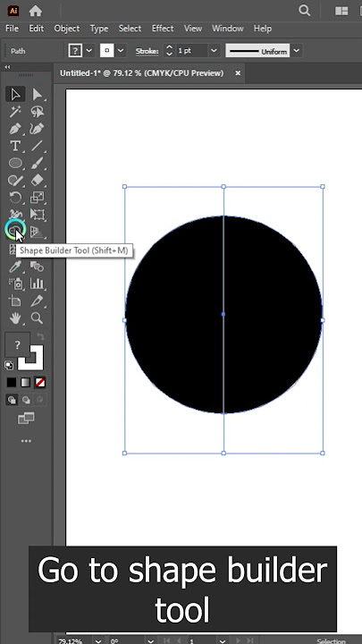
Task: Select the Shaper tool
Action: (x=15, y=181)
